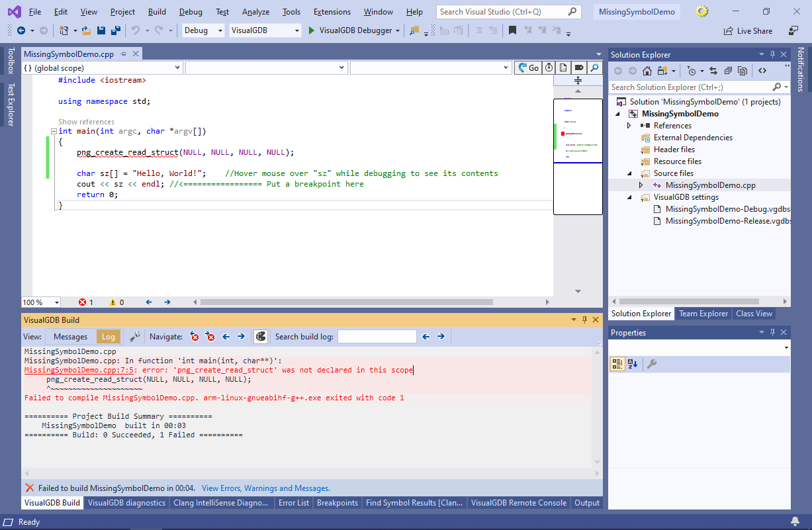
Task: Click the 1 error indicator under editor
Action: [x=86, y=302]
